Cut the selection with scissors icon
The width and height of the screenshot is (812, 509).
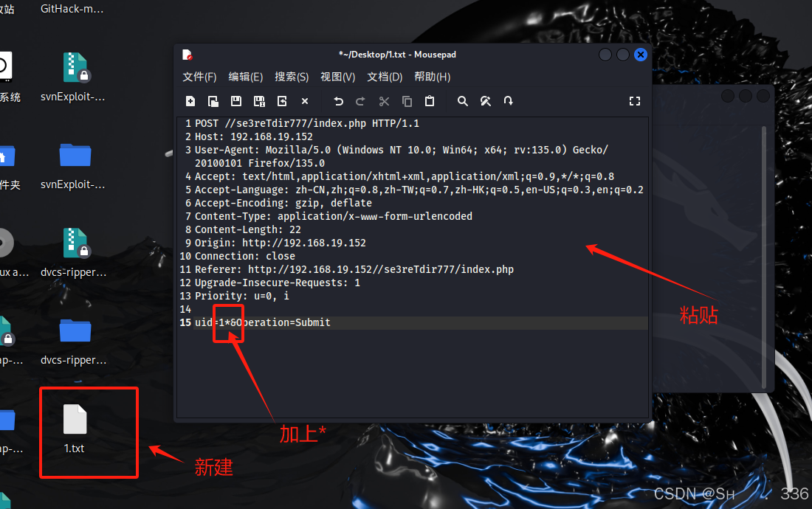click(384, 101)
